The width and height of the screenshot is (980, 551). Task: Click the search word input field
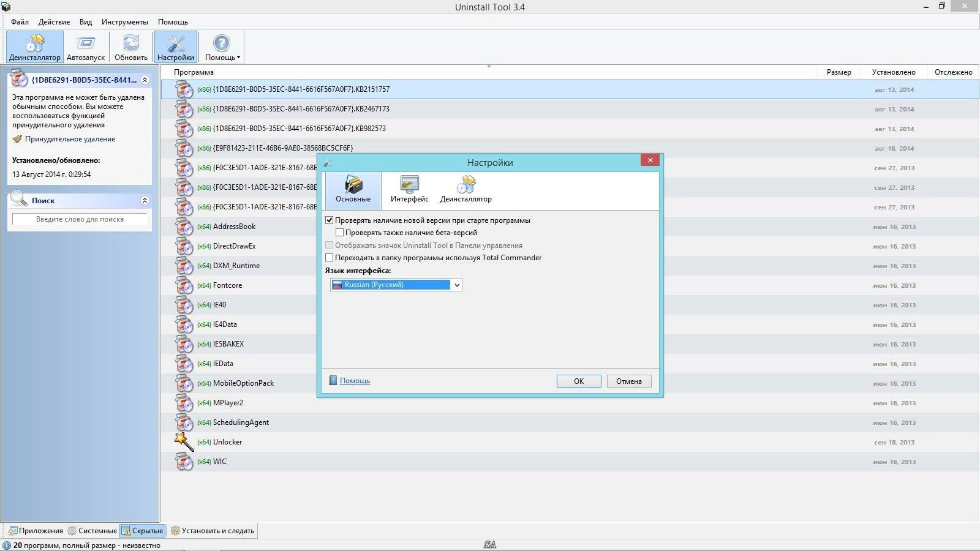pos(80,219)
